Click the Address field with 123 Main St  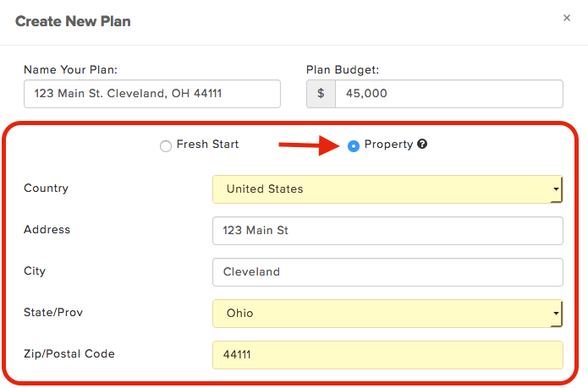[387, 231]
